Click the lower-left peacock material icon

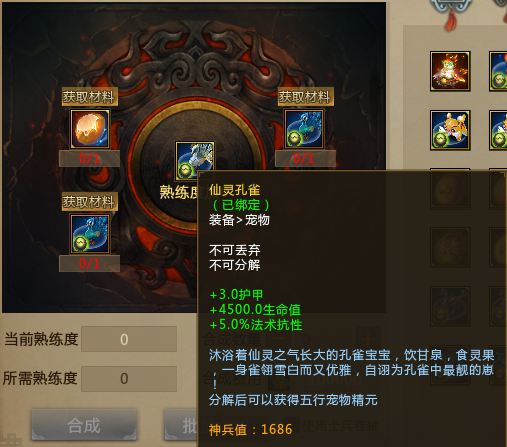click(x=90, y=234)
